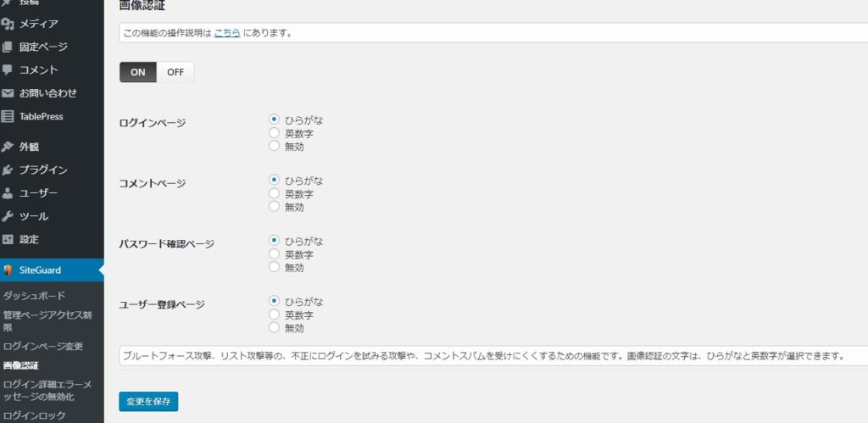Click the Users (ユーザー) person icon
This screenshot has width=868, height=423.
(7, 193)
